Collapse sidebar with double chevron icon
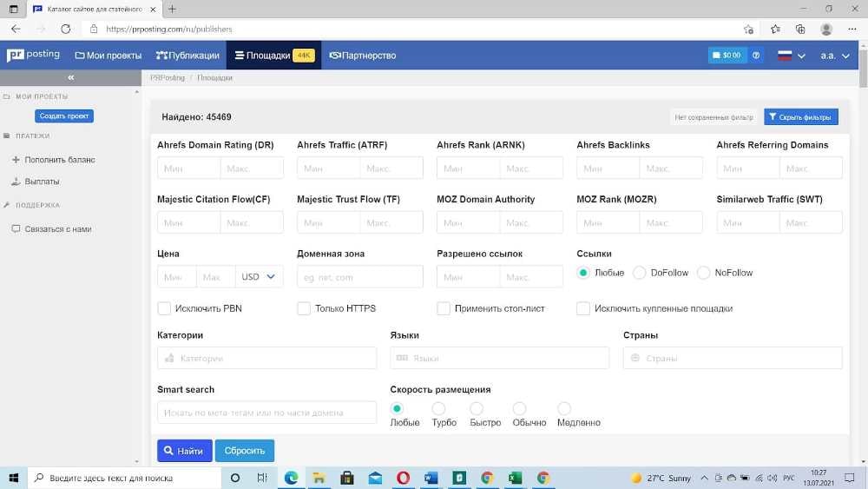This screenshot has width=868, height=489. point(70,77)
